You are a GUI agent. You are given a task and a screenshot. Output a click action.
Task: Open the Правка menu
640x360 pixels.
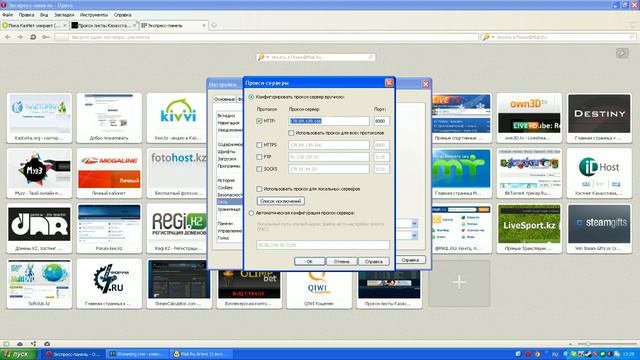point(26,15)
